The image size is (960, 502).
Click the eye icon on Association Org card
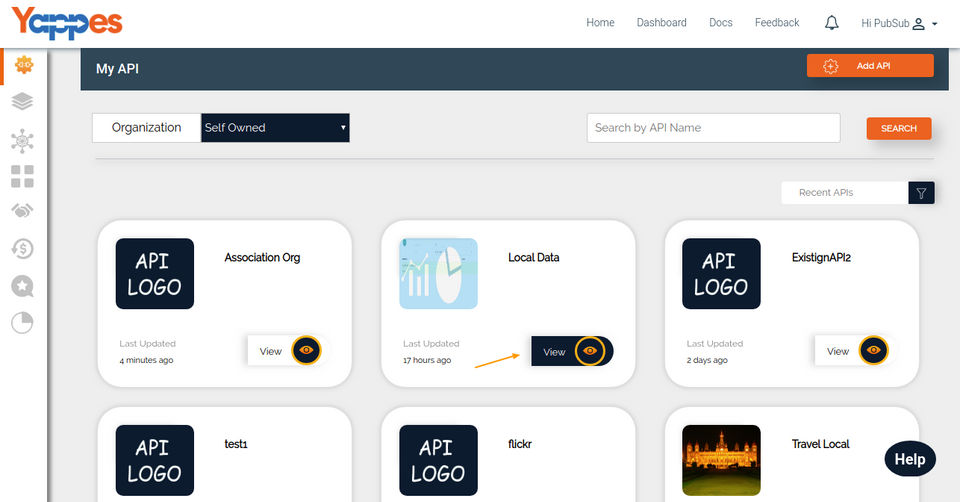306,350
